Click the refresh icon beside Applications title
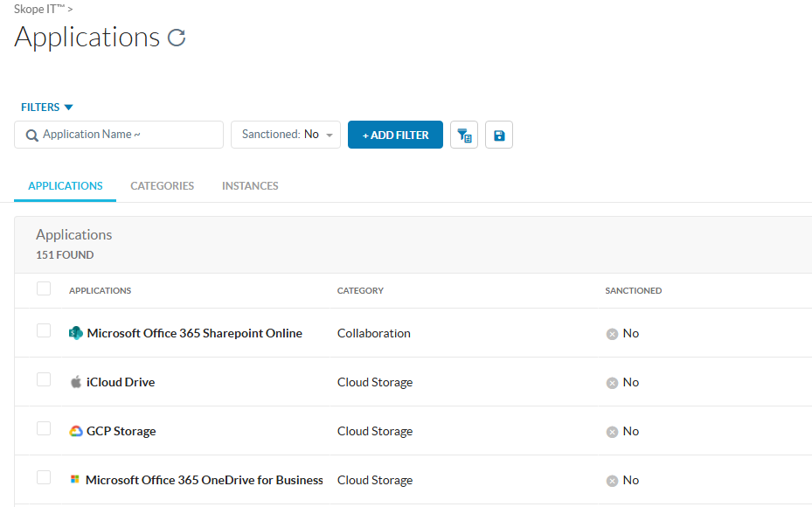Screen dimensions: 812x507 177,38
